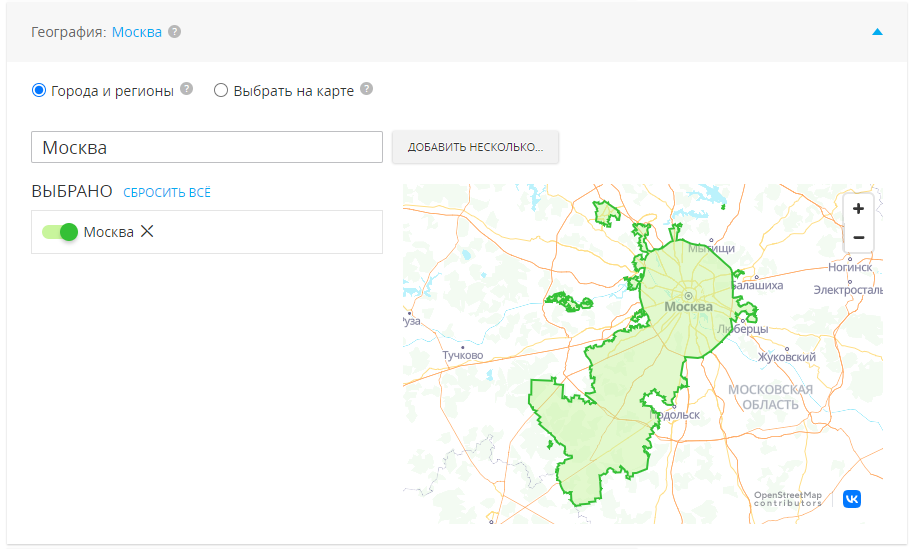Remove Москва with the X icon
914x549 pixels.
pyautogui.click(x=147, y=231)
